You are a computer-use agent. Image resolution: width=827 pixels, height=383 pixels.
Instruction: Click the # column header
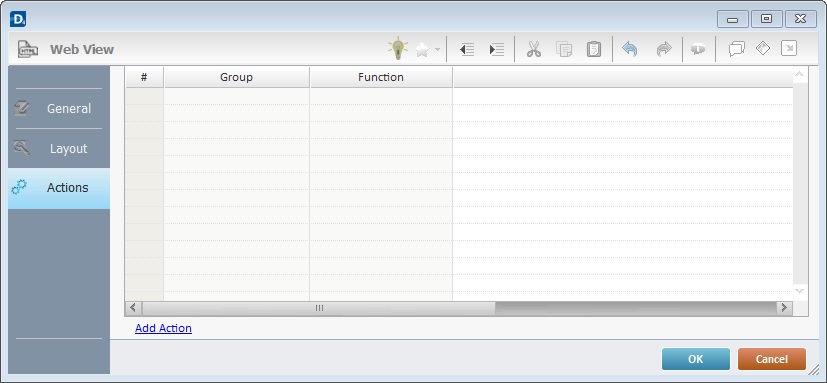click(144, 77)
